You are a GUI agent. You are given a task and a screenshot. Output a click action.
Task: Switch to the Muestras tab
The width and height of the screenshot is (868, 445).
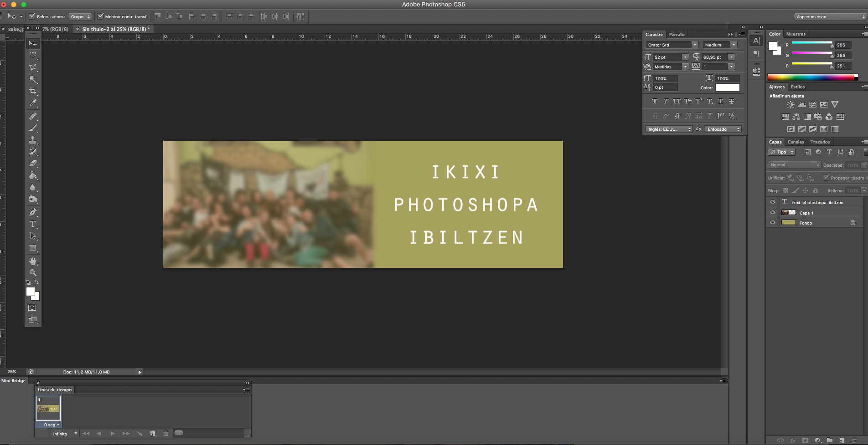point(796,34)
